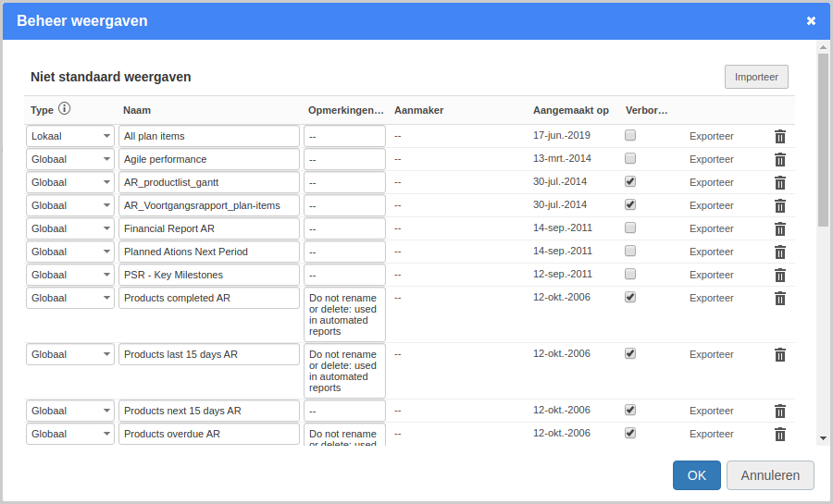The width and height of the screenshot is (833, 504).
Task: Uncheck hidden box for AR_productlist_gantt
Action: [x=630, y=181]
